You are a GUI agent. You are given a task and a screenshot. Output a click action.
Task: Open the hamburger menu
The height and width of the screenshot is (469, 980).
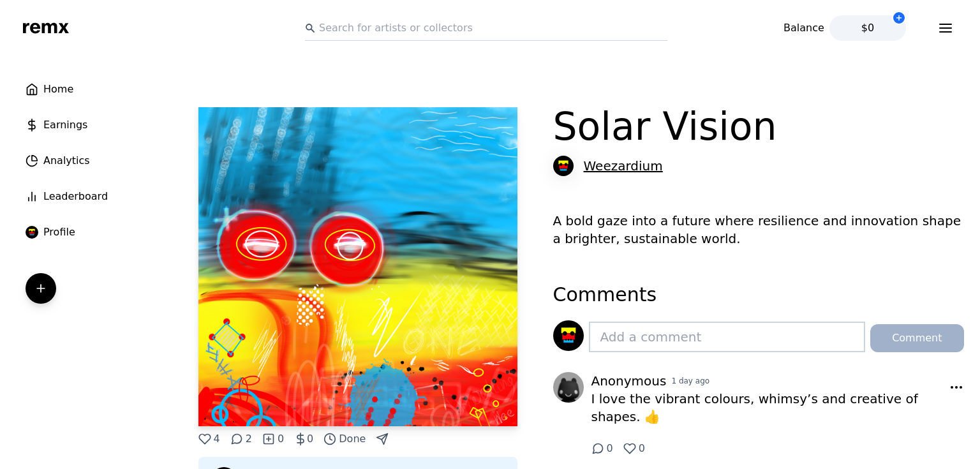(945, 28)
